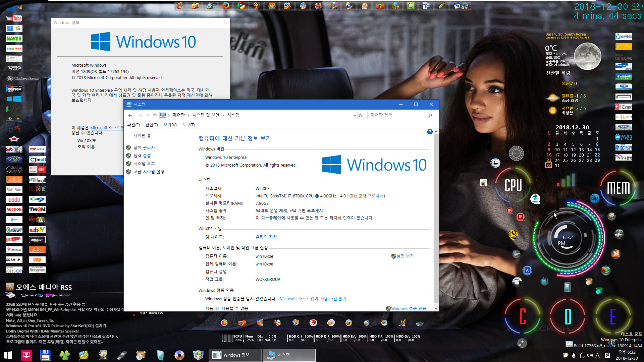This screenshot has height=362, width=644.
Task: Go up one level in System window
Action: [155, 115]
